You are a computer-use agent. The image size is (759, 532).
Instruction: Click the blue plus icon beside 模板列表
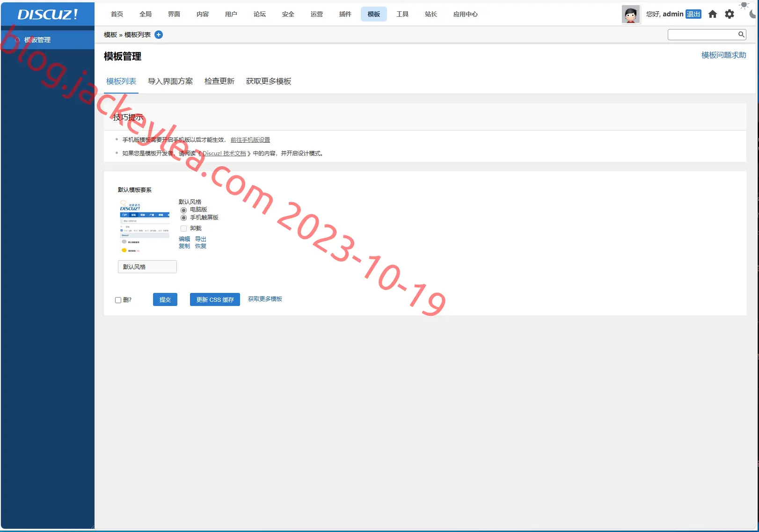159,35
